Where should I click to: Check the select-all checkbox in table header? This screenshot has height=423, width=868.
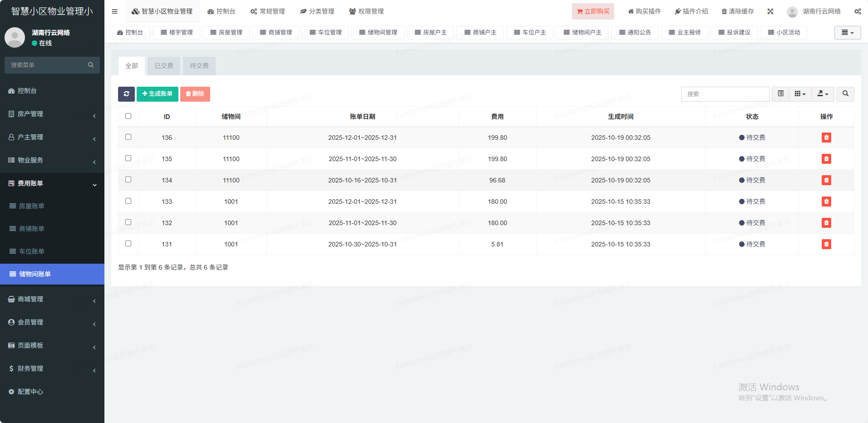[128, 116]
